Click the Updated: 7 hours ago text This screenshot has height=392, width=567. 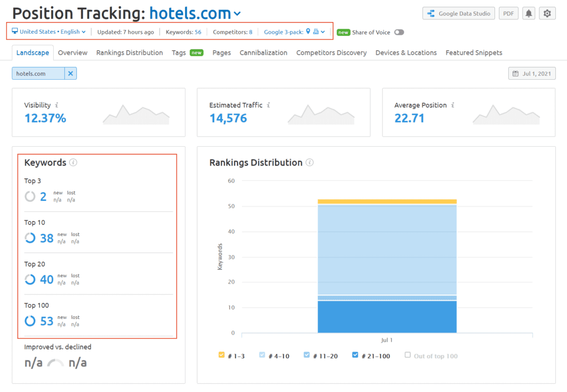[x=126, y=32]
